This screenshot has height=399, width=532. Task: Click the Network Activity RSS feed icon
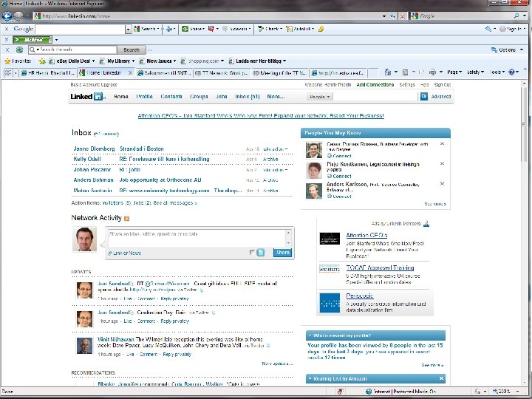point(127,219)
